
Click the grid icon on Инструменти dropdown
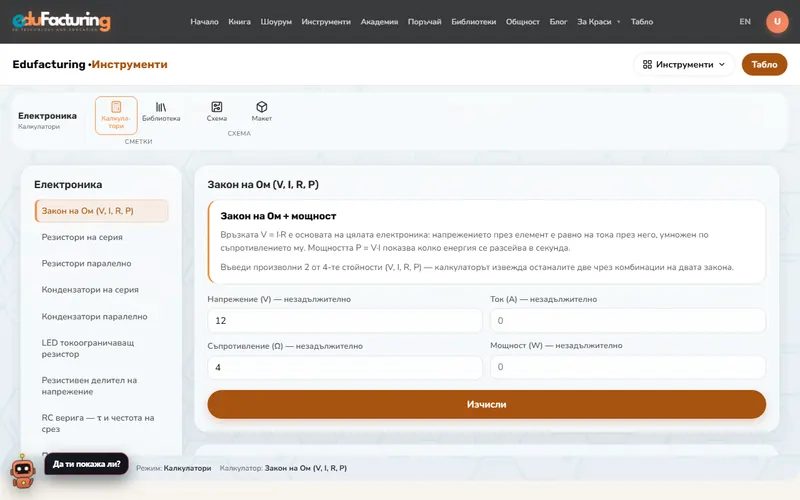click(647, 64)
